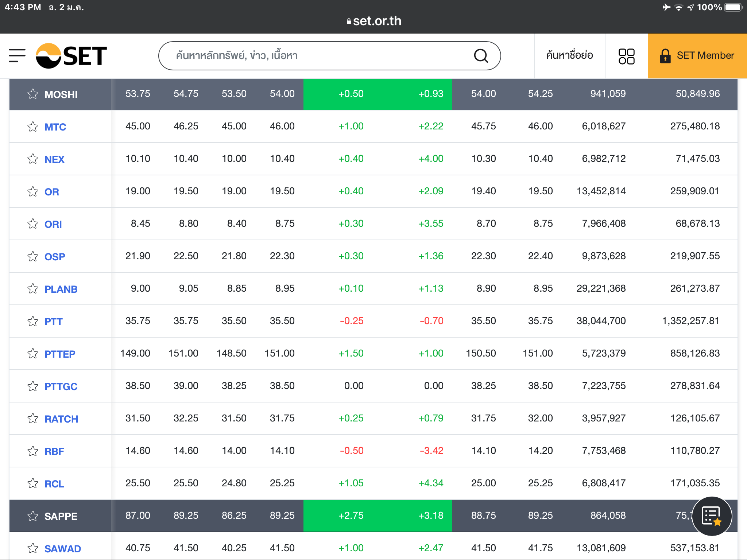Open the four-squares grid menu
Screen dimensions: 747x560
pos(626,56)
